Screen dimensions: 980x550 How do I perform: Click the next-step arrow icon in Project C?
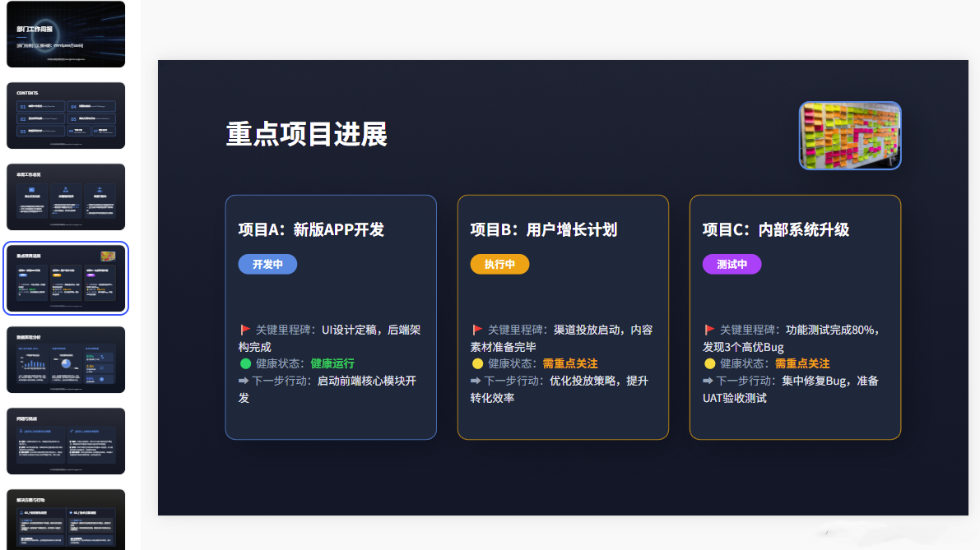708,380
